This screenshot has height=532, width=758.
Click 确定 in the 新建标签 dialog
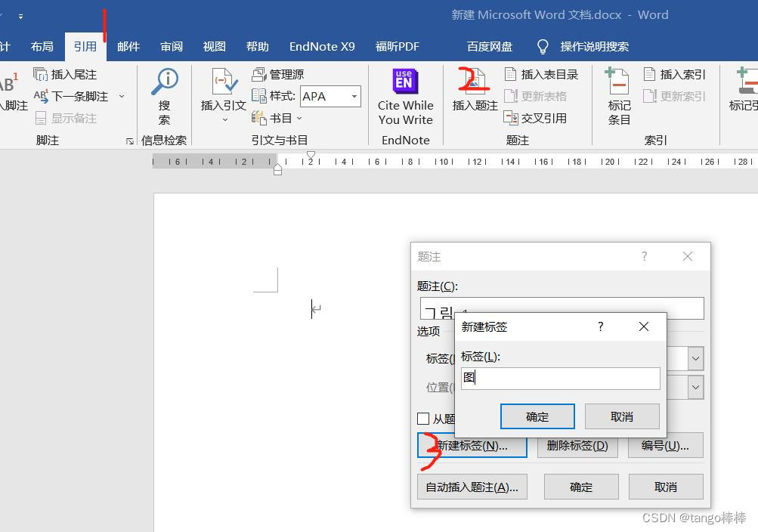point(537,416)
